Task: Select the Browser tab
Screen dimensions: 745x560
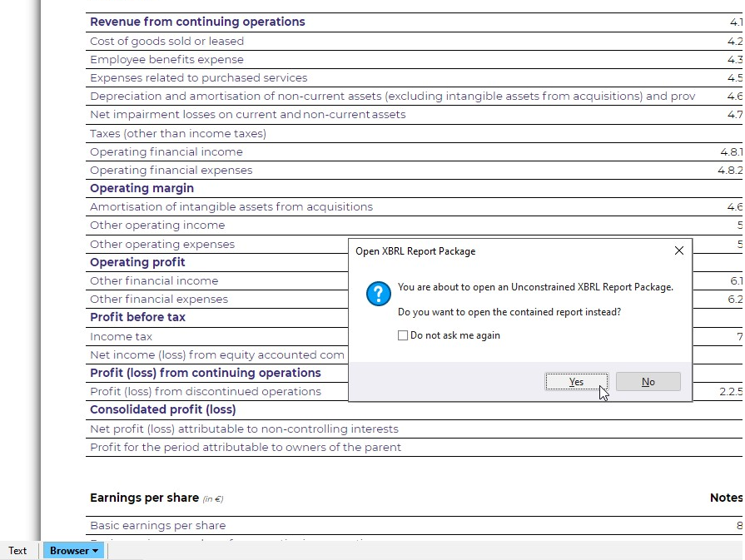Action: tap(70, 550)
